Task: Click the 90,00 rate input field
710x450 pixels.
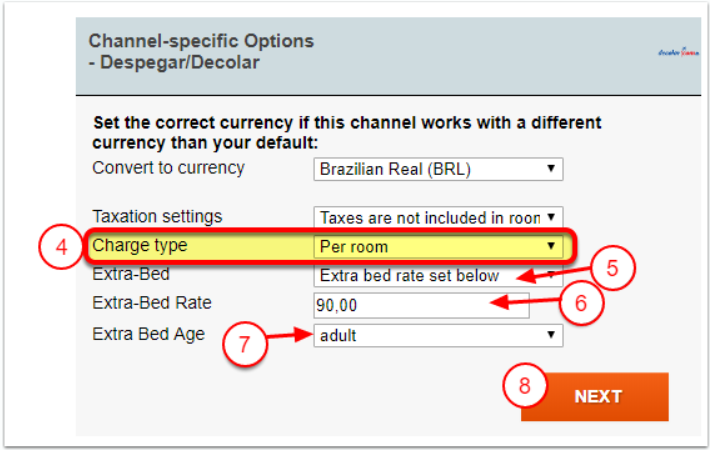Action: coord(421,305)
